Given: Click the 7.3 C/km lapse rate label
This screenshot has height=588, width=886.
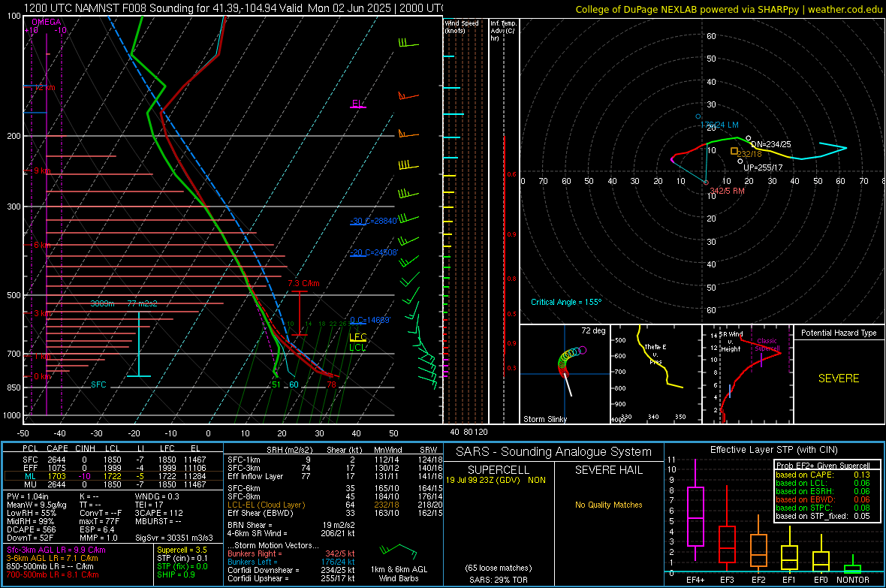Looking at the screenshot, I should pyautogui.click(x=303, y=283).
